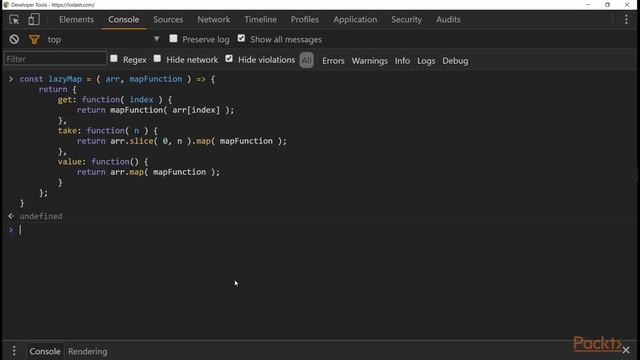The image size is (640, 360).
Task: Enable the Preserve log checkbox
Action: [173, 38]
